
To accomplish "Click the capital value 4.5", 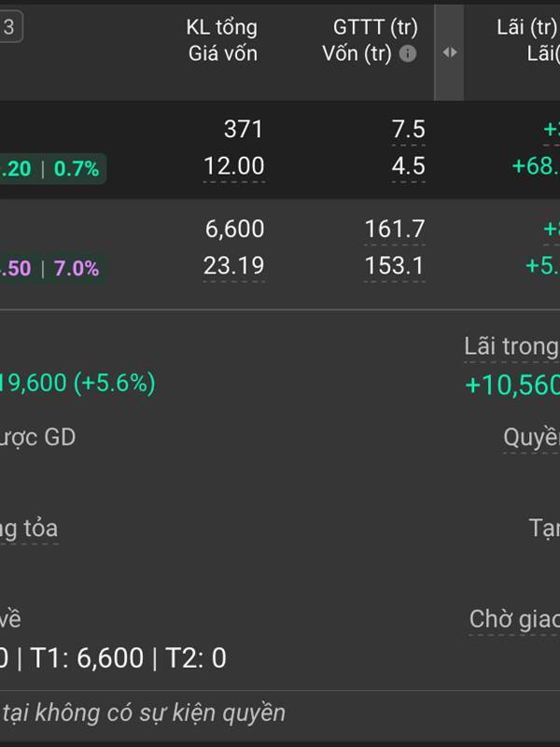I will (409, 167).
